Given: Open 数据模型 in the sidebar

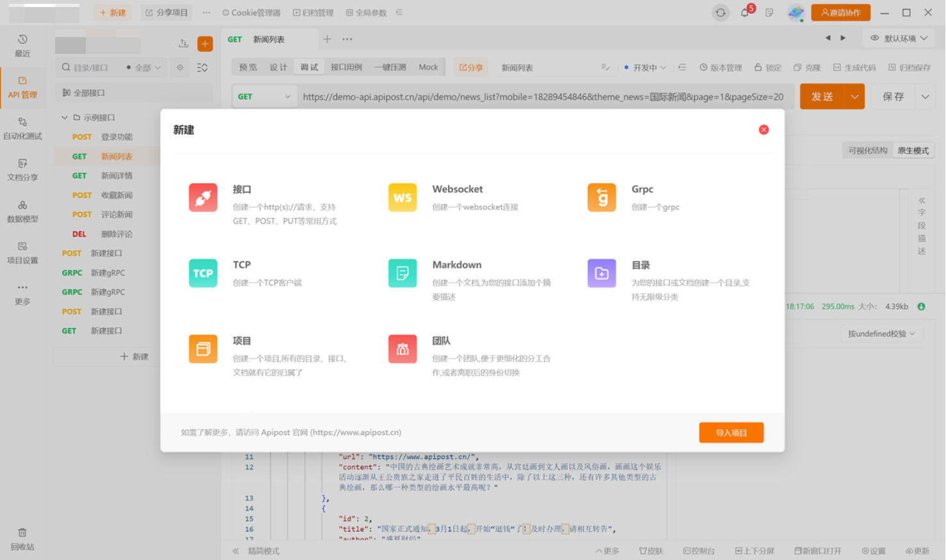Looking at the screenshot, I should click(x=22, y=211).
